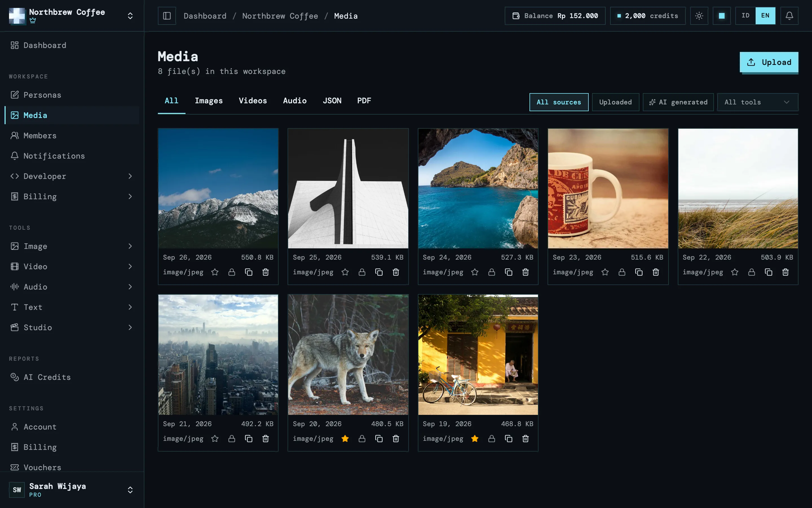Viewport: 812px width, 508px height.
Task: Expand the Text tools section
Action: click(72, 307)
